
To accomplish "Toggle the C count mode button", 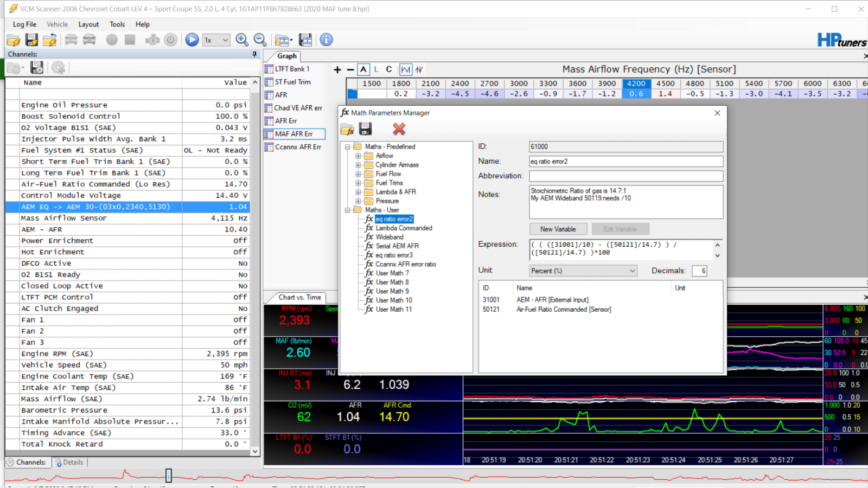I will (389, 69).
